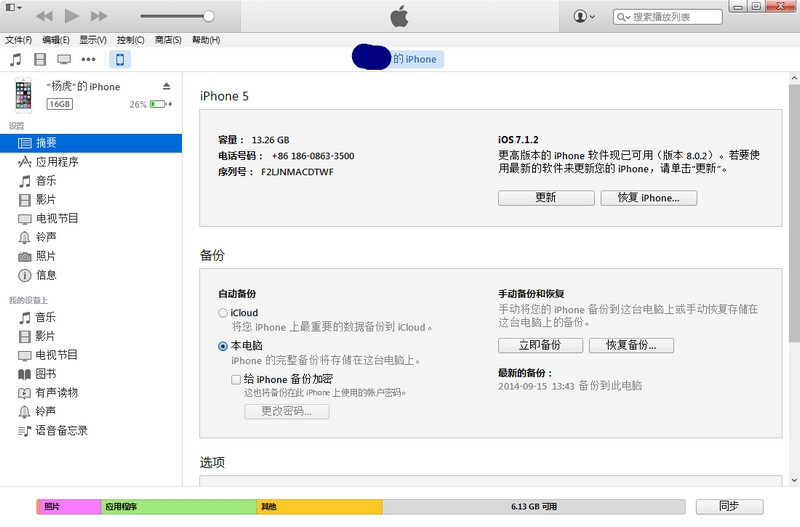Switch to Movies library icon
The image size is (800, 527).
click(40, 59)
